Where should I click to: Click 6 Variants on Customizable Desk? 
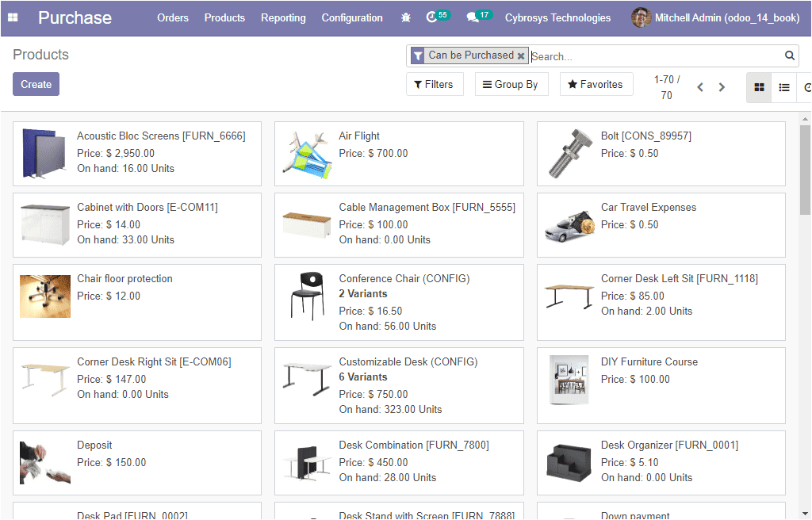point(363,377)
